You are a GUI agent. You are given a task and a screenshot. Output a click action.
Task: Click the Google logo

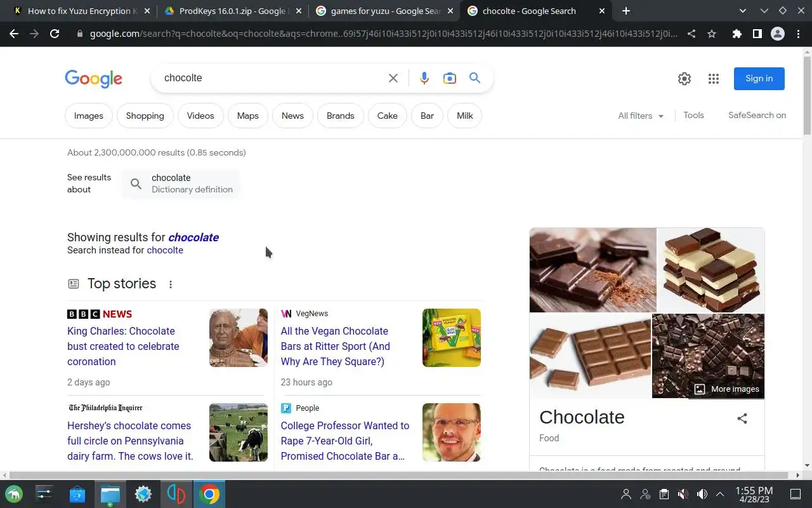tap(93, 79)
